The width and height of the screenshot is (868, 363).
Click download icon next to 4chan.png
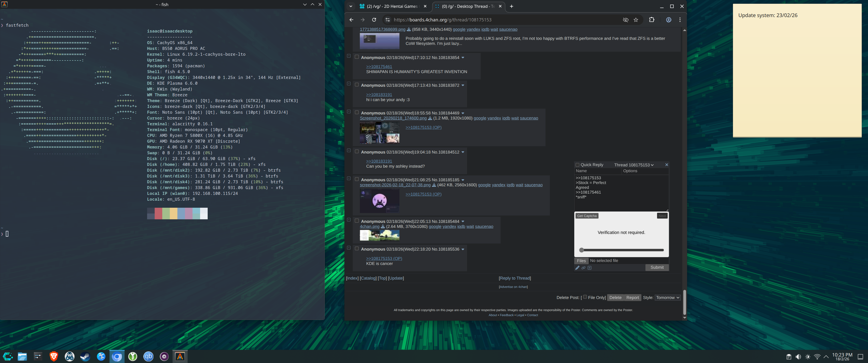tap(383, 227)
